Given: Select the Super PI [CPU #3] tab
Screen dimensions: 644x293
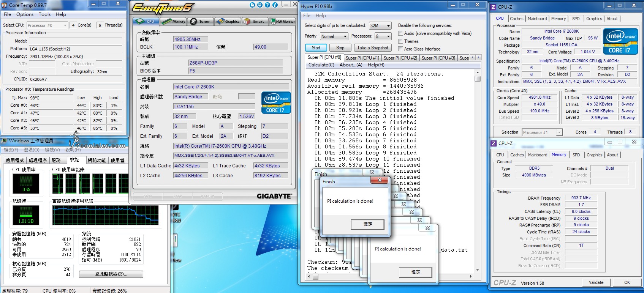Looking at the screenshot, I should [x=438, y=58].
